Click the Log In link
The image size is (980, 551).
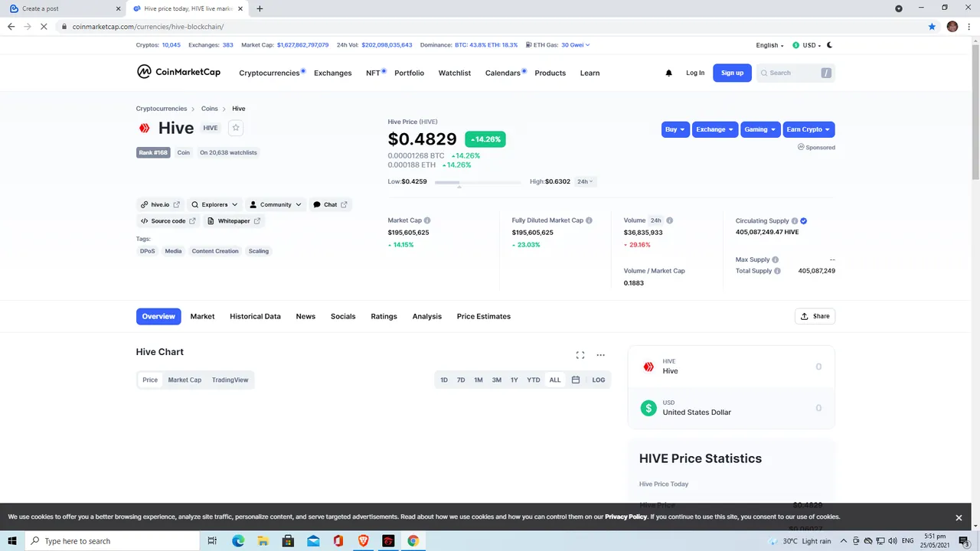(x=695, y=73)
